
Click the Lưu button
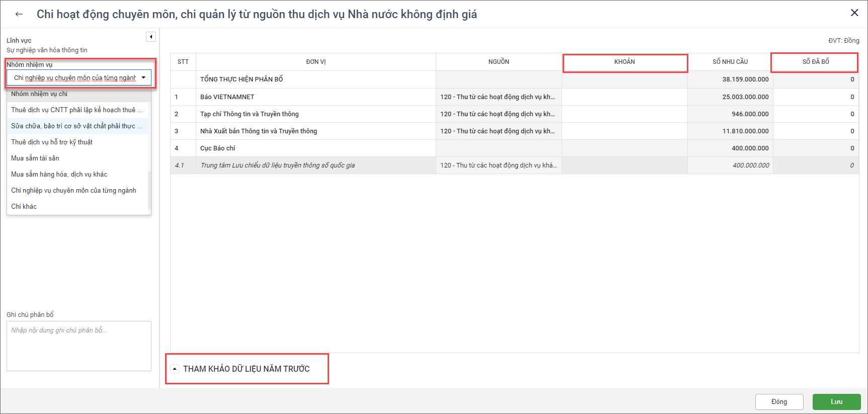(x=836, y=401)
